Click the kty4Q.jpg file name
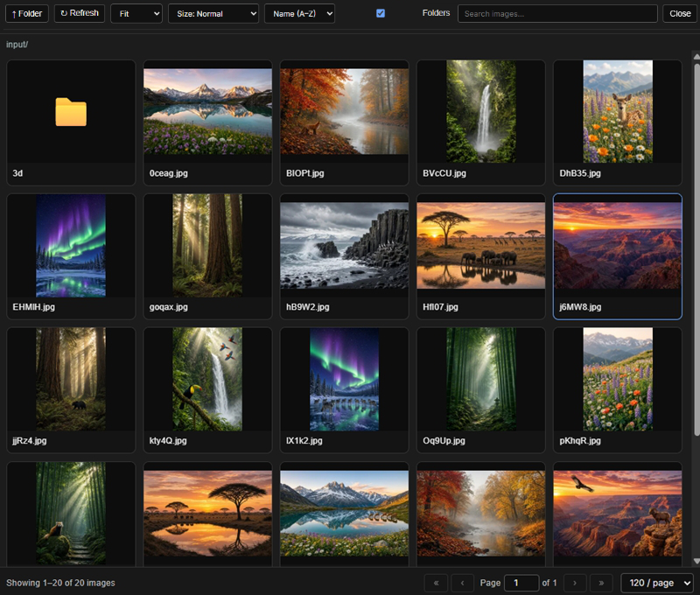This screenshot has height=595, width=700. (x=168, y=441)
